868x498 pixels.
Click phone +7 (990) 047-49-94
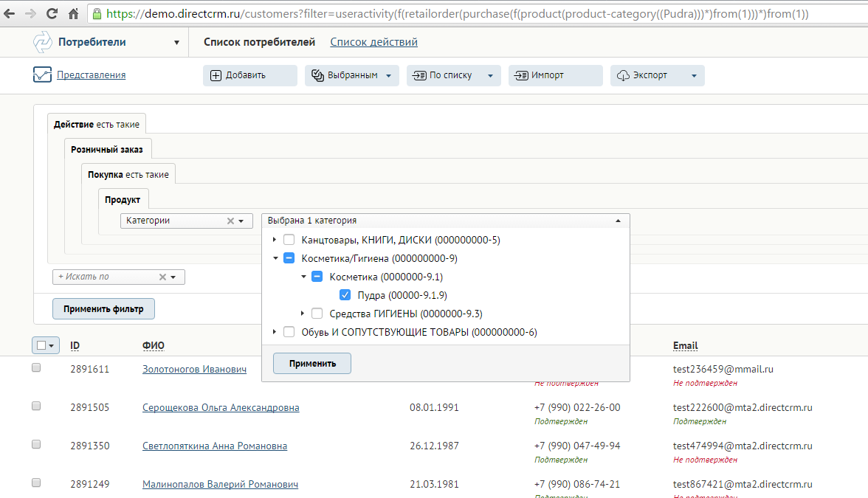(x=577, y=446)
